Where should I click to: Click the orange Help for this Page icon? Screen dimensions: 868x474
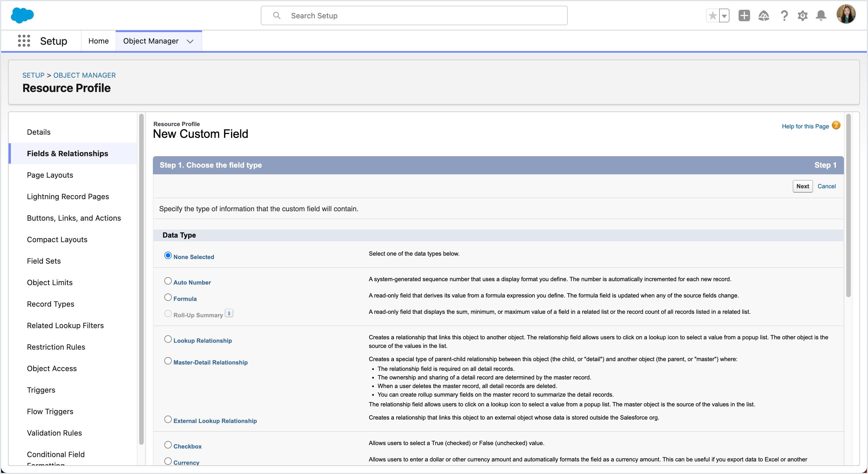coord(836,125)
